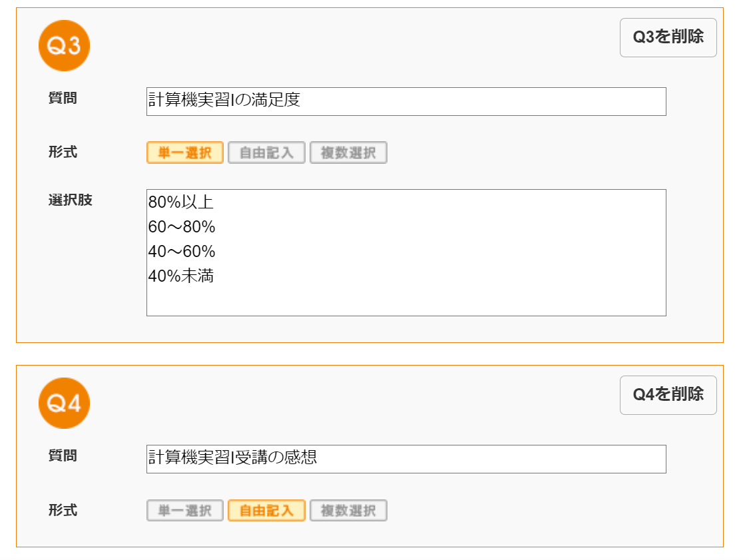Click the 選択肢 label in Q3
749x560 pixels.
tap(70, 200)
